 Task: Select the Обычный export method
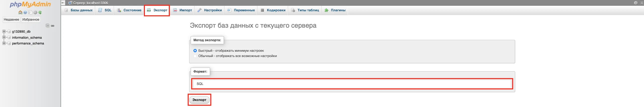(x=195, y=56)
